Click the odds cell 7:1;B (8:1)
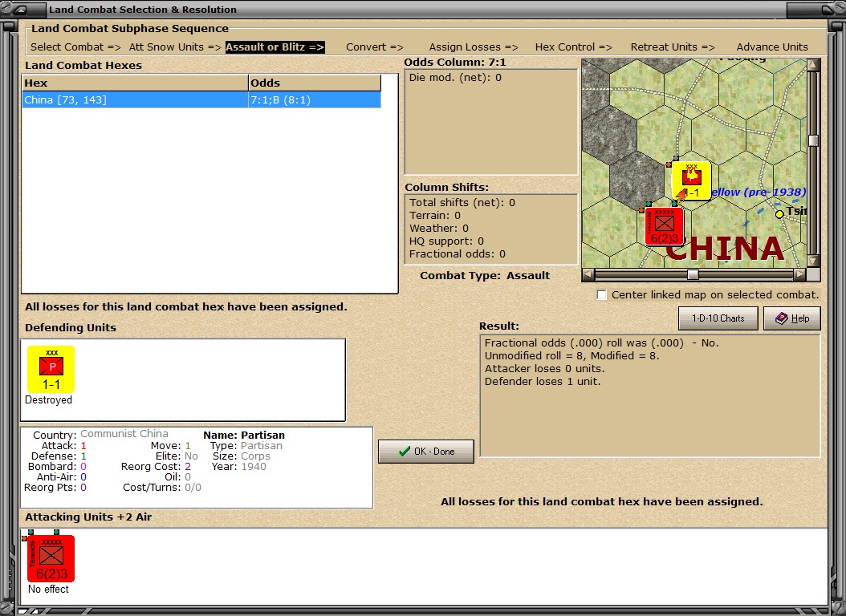 315,99
